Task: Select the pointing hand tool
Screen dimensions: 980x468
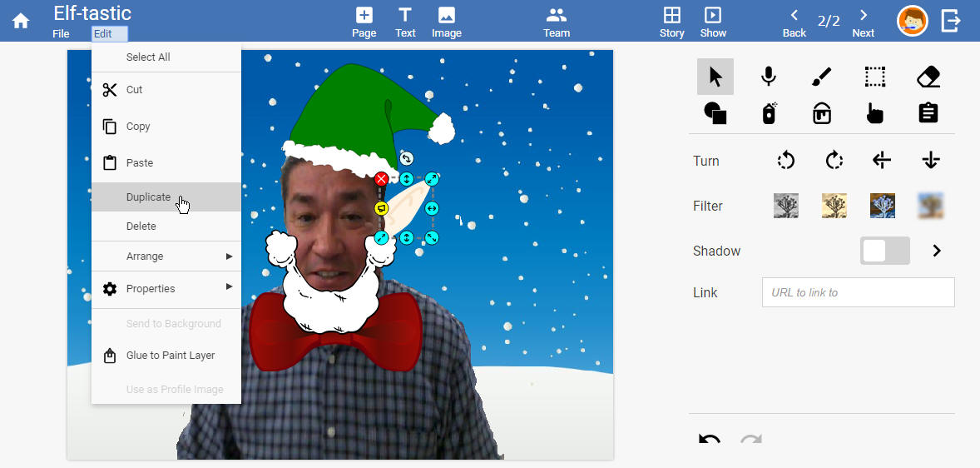Action: click(x=875, y=113)
